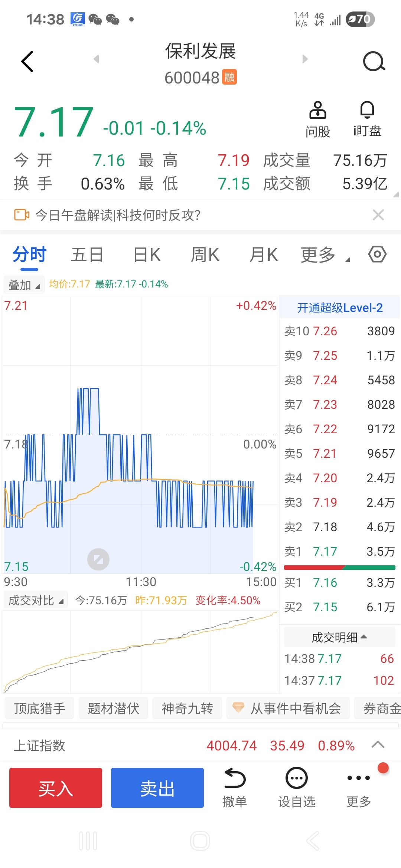Select buy order row 买1 7.16
The height and width of the screenshot is (868, 401).
point(340,582)
